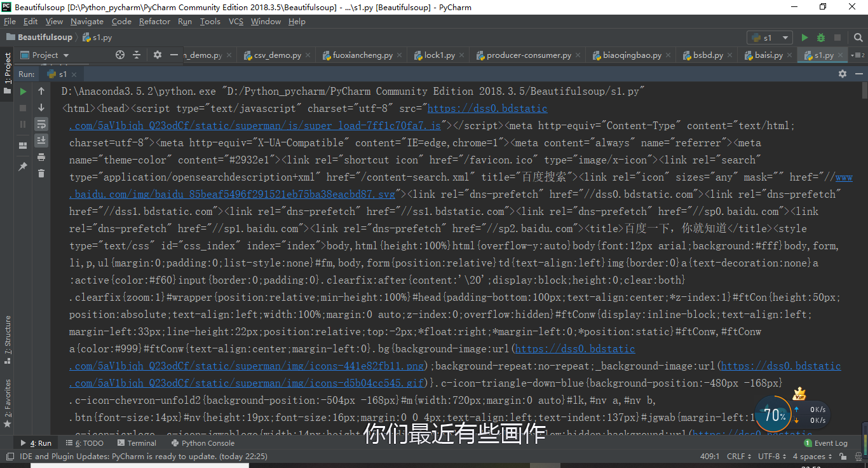This screenshot has width=868, height=468.
Task: Open the Event Log
Action: pos(825,443)
